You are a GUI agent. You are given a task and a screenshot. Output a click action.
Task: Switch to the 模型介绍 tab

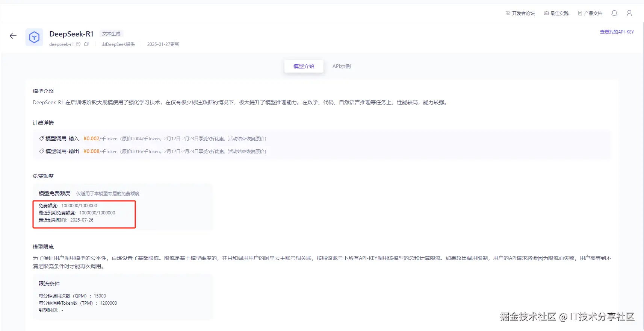click(x=304, y=66)
